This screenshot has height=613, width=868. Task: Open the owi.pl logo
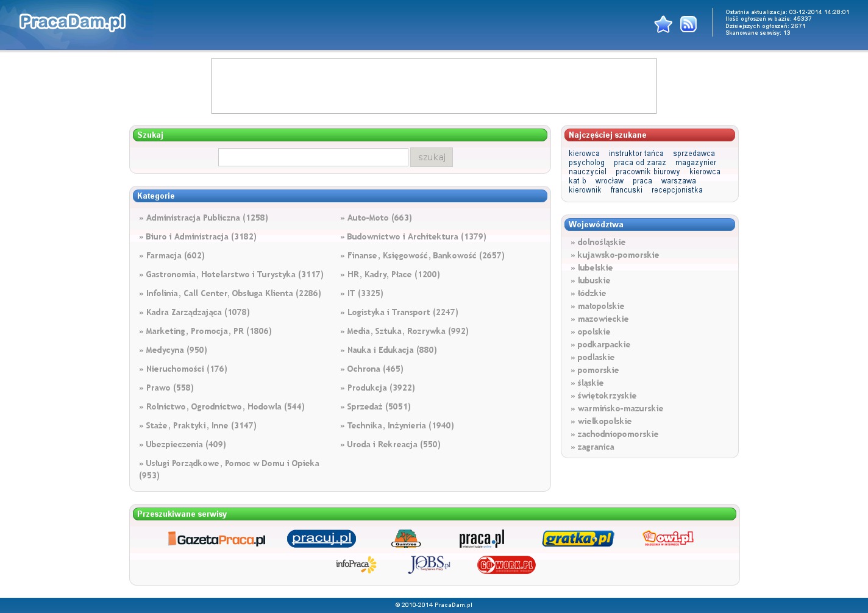[668, 538]
